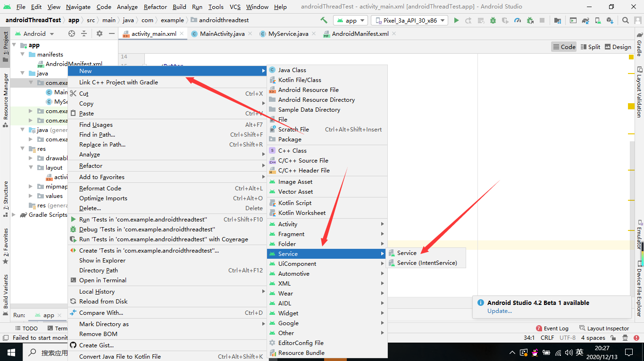Switch editor to Split view
This screenshot has width=644, height=361.
(591, 47)
